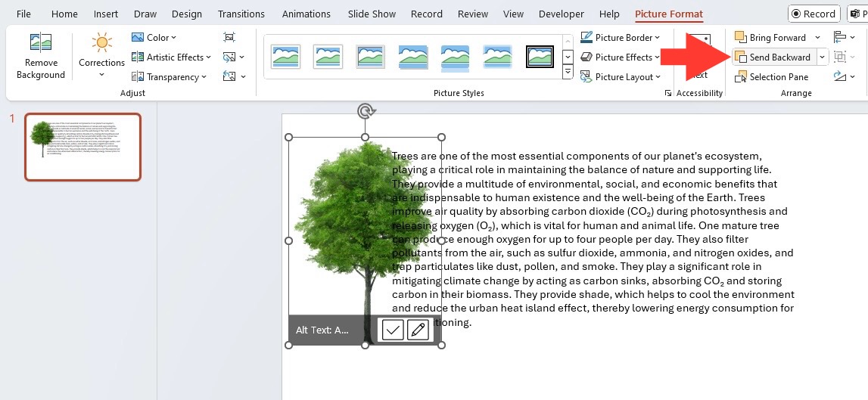868x400 pixels.
Task: Apply the Drop Shadow Rectangle picture style
Action: 413,57
